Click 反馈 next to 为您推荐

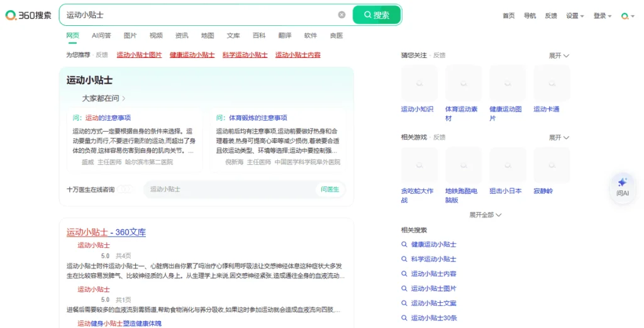(102, 55)
